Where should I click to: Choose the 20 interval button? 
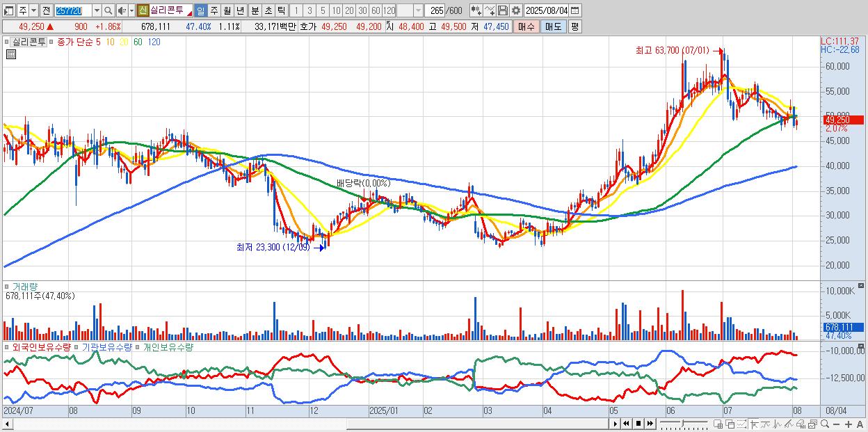pos(350,10)
